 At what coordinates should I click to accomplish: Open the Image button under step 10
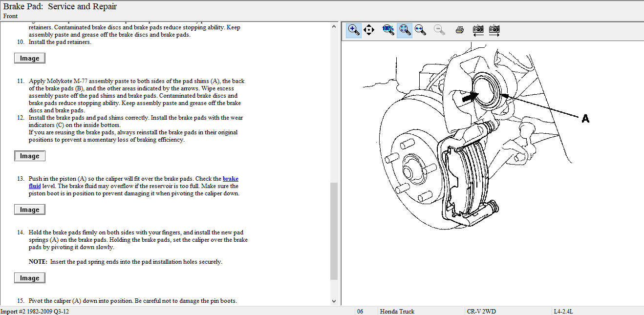coord(30,58)
